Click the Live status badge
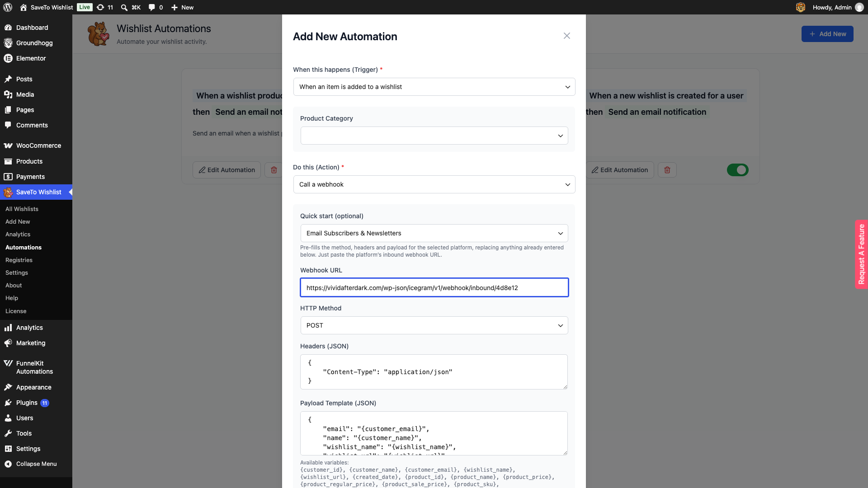Image resolution: width=868 pixels, height=488 pixels. (85, 7)
